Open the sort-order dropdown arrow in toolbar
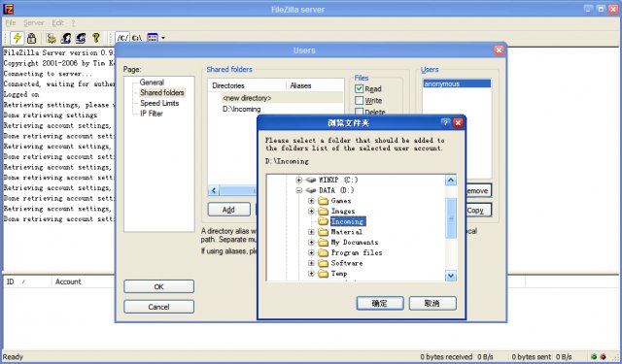 point(163,38)
